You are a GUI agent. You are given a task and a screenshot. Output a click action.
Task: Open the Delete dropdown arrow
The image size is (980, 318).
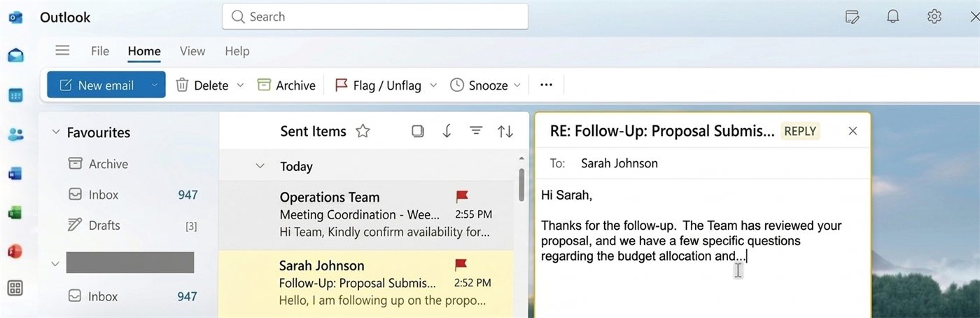coord(240,85)
